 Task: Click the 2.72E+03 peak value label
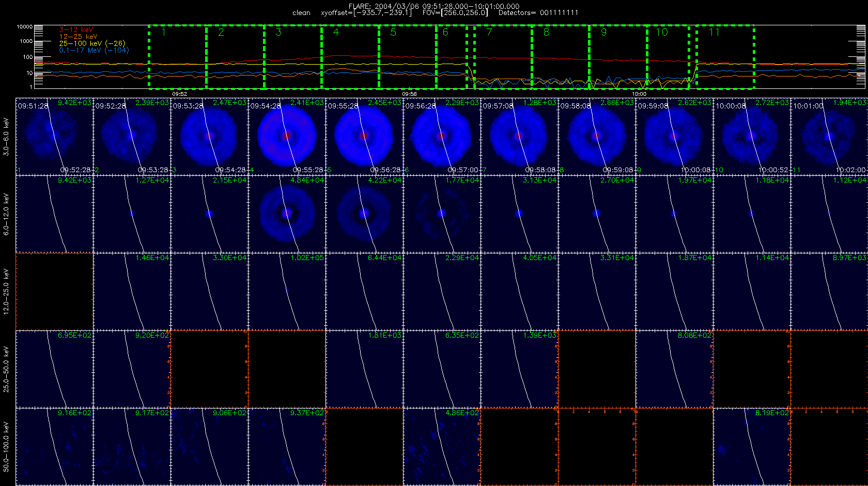pyautogui.click(x=772, y=102)
